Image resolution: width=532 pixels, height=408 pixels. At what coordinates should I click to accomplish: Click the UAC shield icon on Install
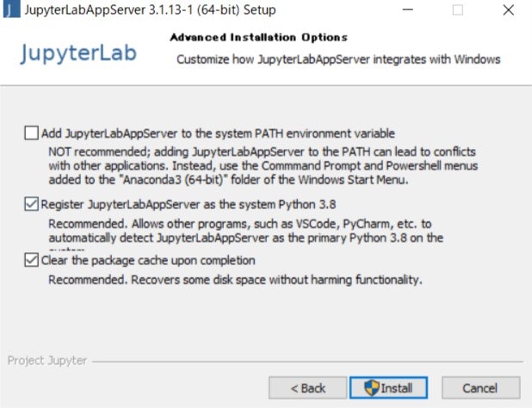[372, 387]
